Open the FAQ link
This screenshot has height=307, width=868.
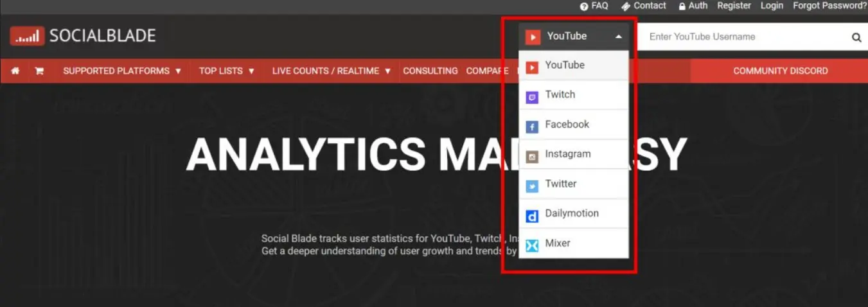[594, 6]
